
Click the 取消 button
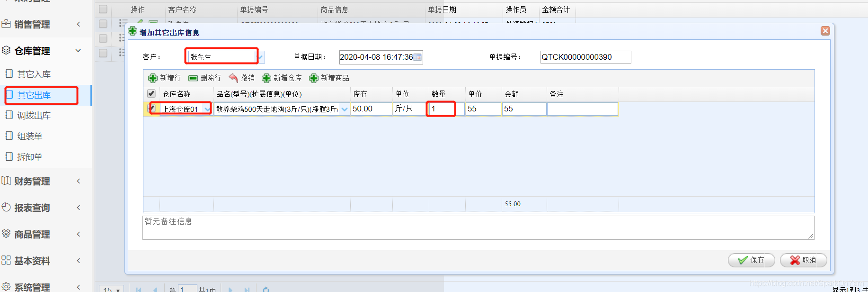[x=803, y=260]
